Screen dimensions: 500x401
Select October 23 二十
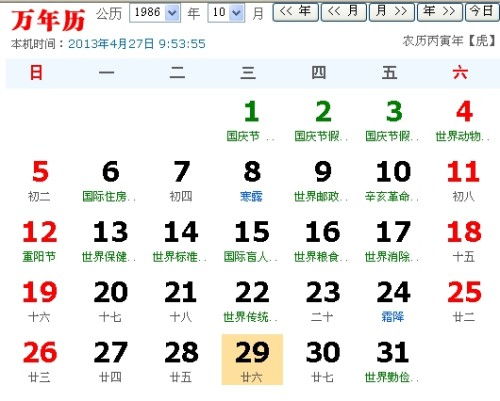[x=323, y=302]
